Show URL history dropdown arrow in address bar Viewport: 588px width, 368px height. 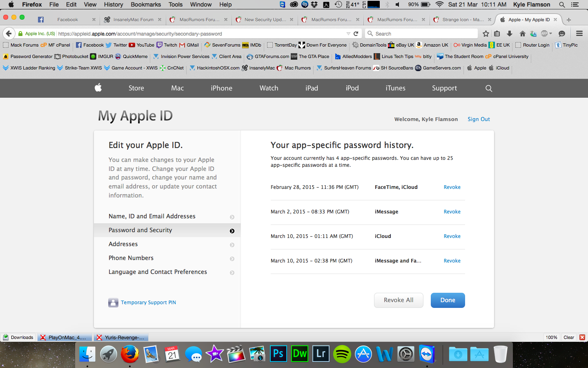(x=348, y=34)
